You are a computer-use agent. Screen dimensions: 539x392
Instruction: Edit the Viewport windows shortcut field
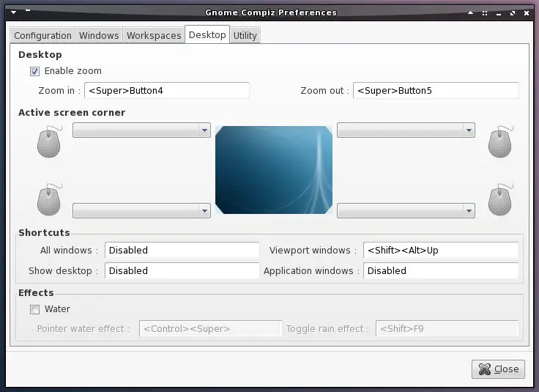[x=441, y=250]
